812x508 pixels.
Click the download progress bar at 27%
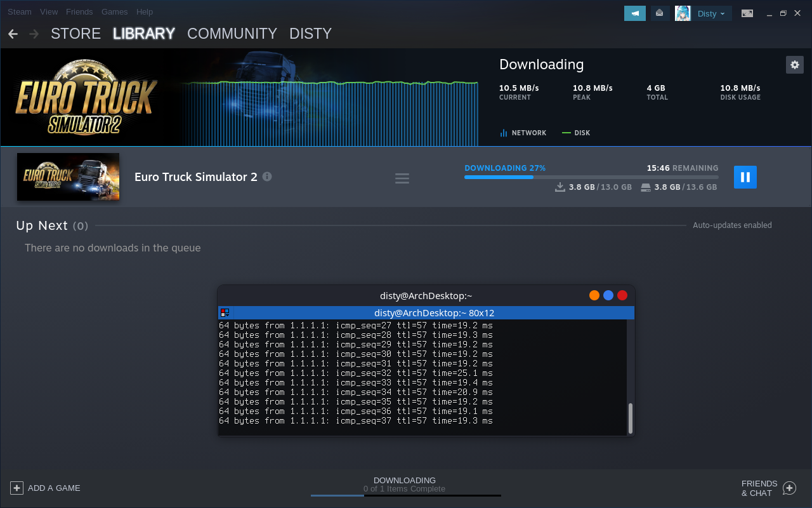(591, 177)
